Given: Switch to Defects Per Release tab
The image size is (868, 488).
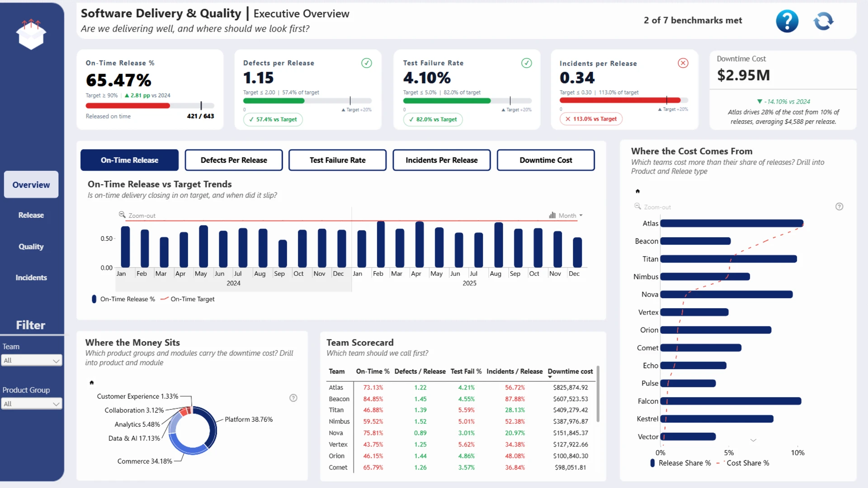Looking at the screenshot, I should pyautogui.click(x=234, y=160).
